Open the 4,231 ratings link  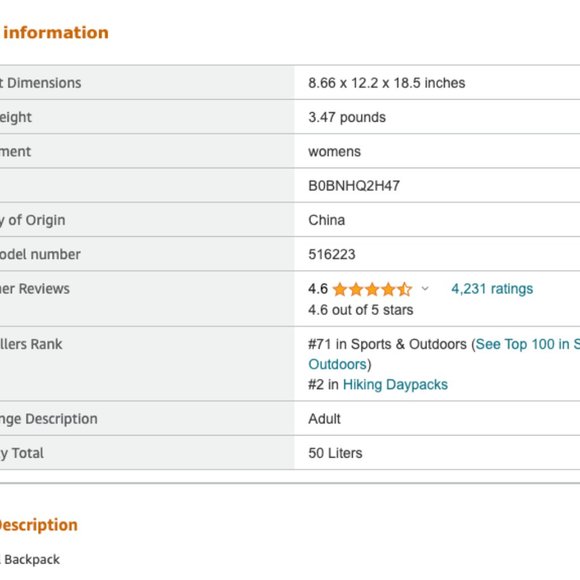click(x=492, y=289)
